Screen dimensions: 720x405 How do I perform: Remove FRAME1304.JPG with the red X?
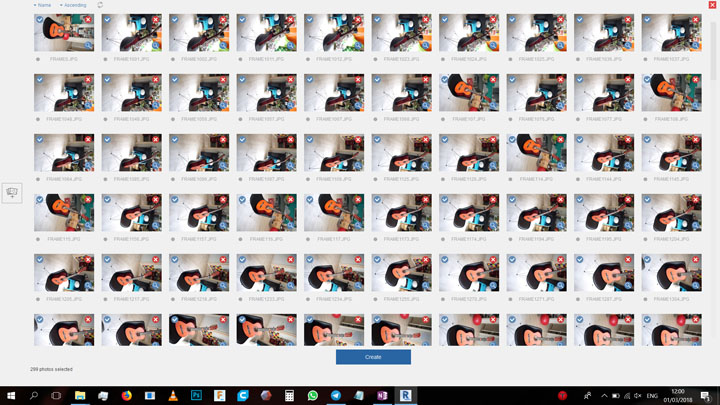tap(696, 260)
